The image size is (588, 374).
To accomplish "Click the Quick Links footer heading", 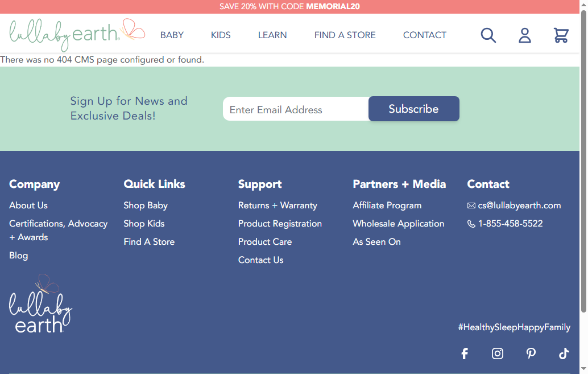I will (155, 184).
